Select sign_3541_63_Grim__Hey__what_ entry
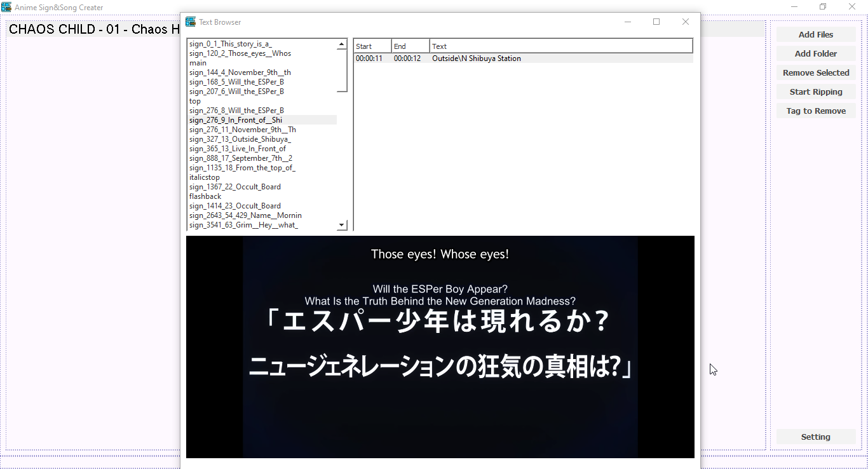 pos(262,225)
